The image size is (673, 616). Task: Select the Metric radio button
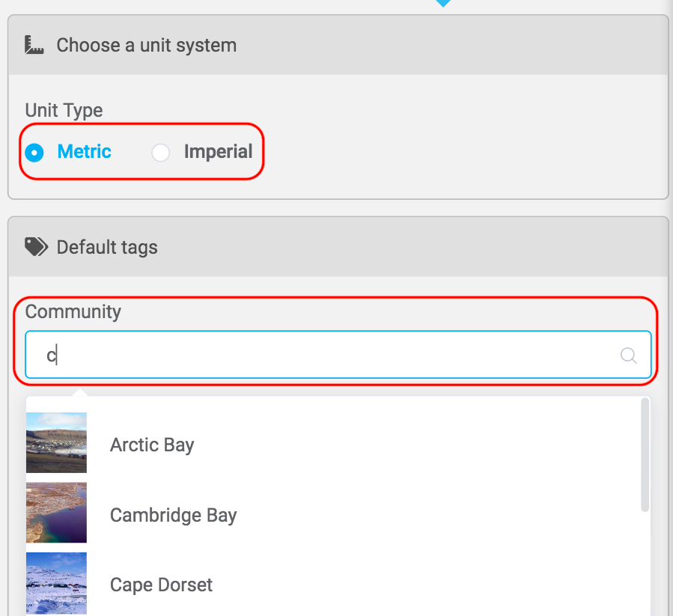coord(34,153)
